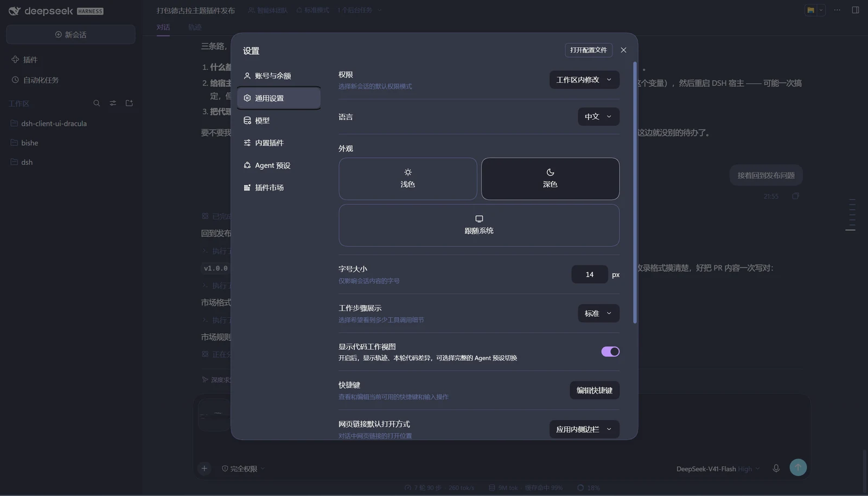This screenshot has height=496, width=868.
Task: Expand the 1 个后台任务 dropdown
Action: (360, 10)
